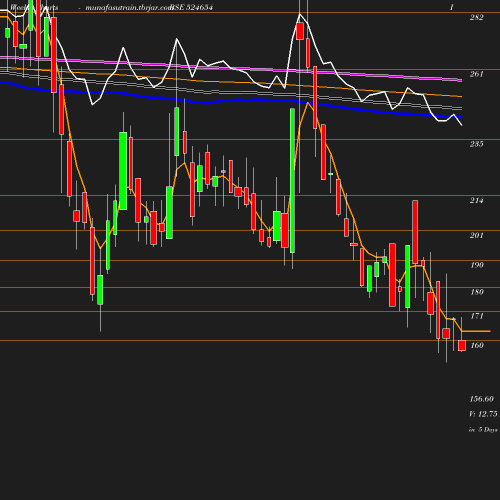This screenshot has width=500, height=500.
Task: Click the BSE 524654 ticker label
Action: tap(191, 7)
